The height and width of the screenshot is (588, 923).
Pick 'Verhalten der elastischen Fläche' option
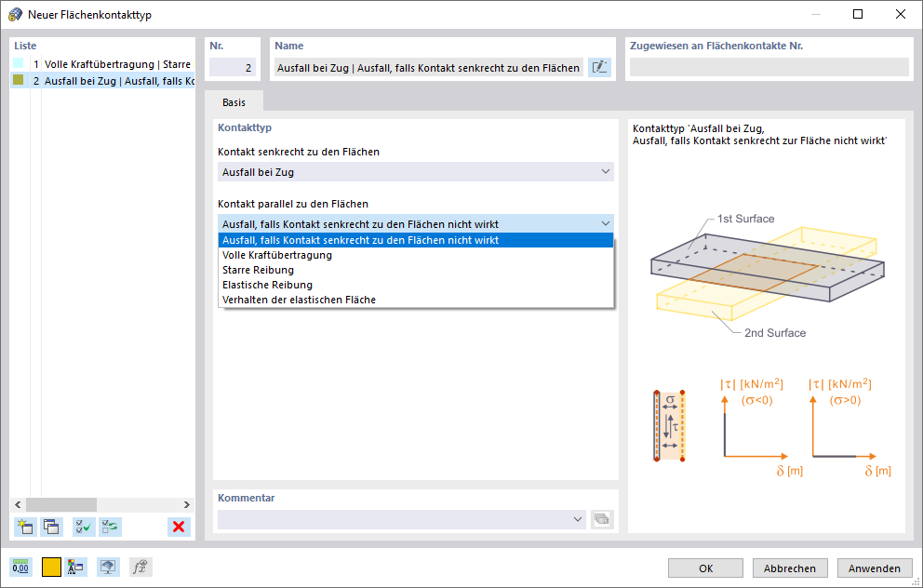click(416, 300)
